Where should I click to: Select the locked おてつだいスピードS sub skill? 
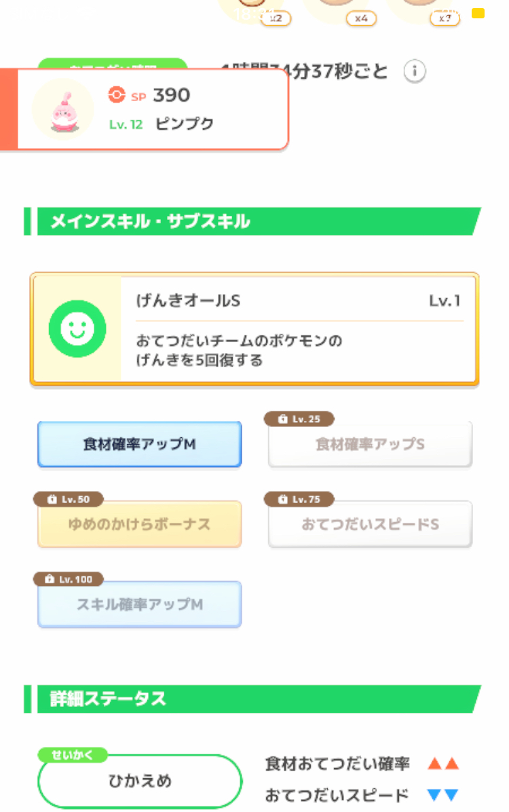(370, 524)
